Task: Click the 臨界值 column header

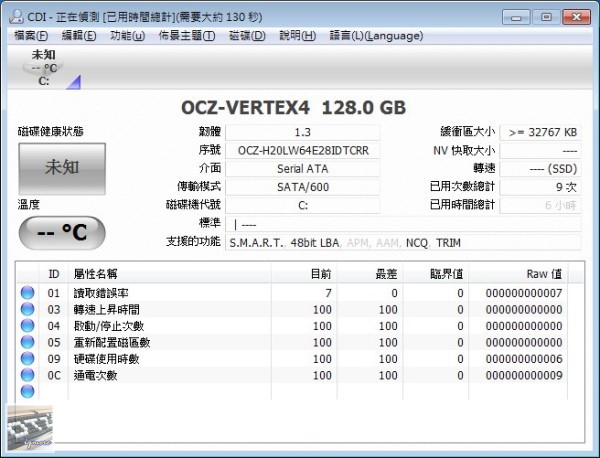Action: pos(436,274)
